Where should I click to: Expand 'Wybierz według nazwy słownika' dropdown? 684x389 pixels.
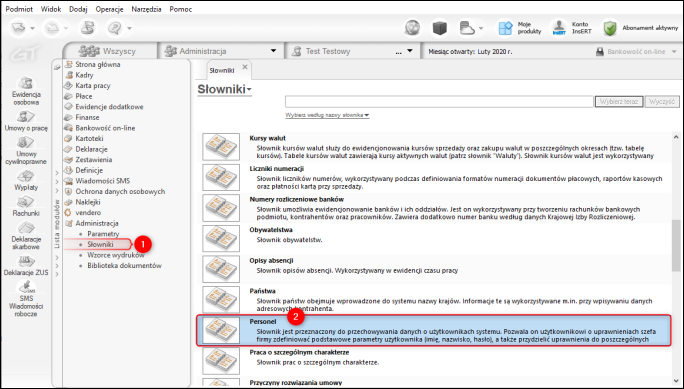(x=327, y=115)
